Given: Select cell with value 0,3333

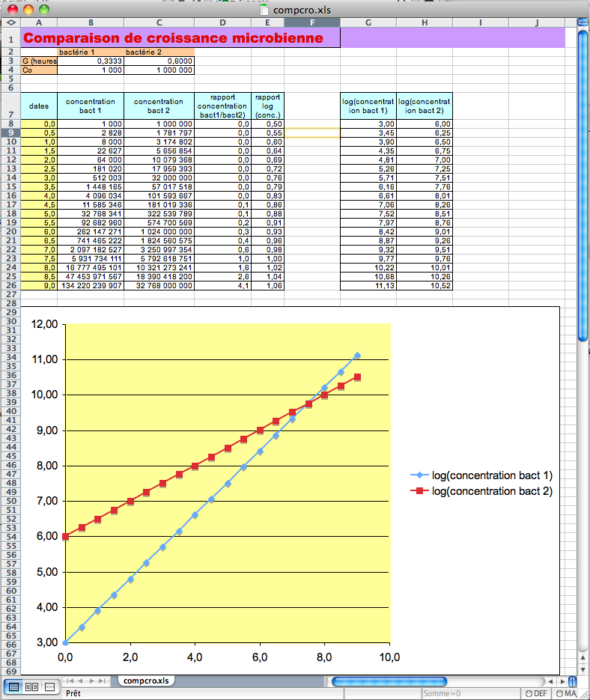Looking at the screenshot, I should tap(91, 61).
